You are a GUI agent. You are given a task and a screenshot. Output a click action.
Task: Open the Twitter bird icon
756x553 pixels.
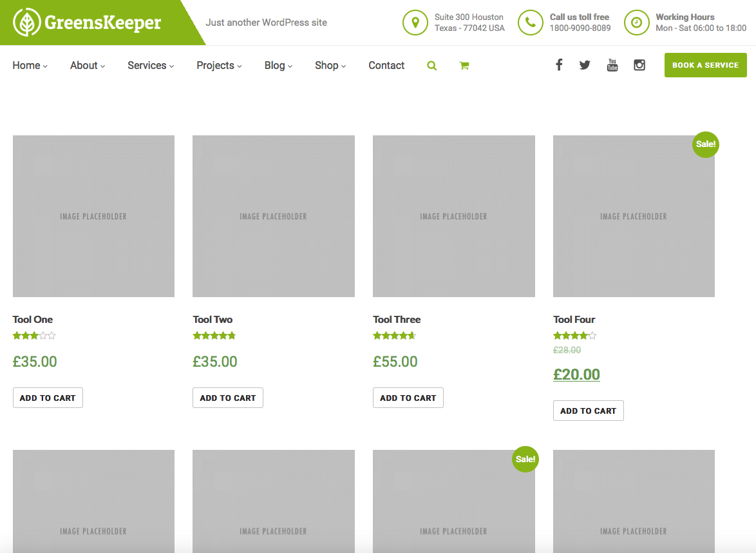click(x=585, y=65)
